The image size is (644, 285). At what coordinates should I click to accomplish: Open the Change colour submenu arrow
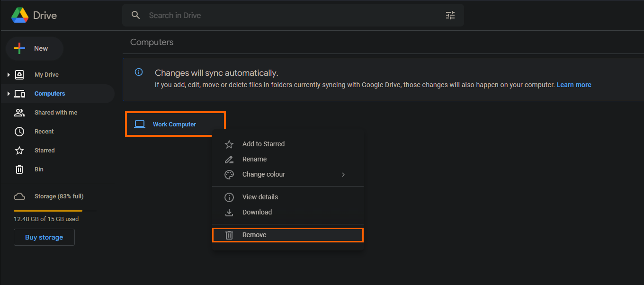click(343, 175)
